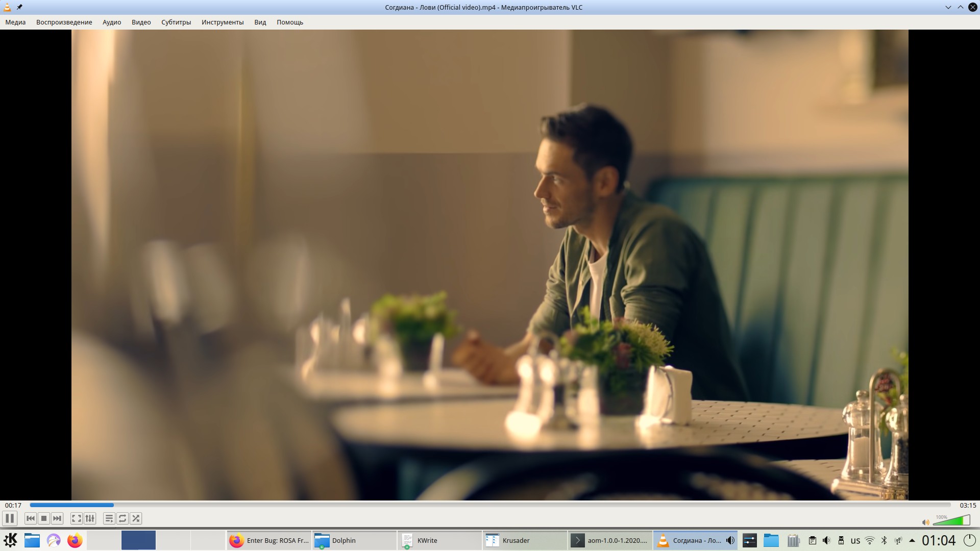Mute audio via VLC speaker icon
Viewport: 980px width, 551px height.
point(925,522)
